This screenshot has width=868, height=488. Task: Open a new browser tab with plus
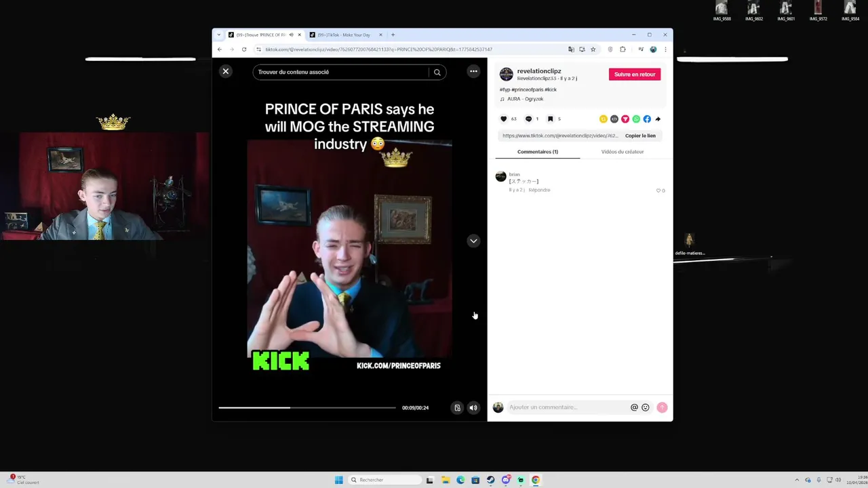pos(393,35)
